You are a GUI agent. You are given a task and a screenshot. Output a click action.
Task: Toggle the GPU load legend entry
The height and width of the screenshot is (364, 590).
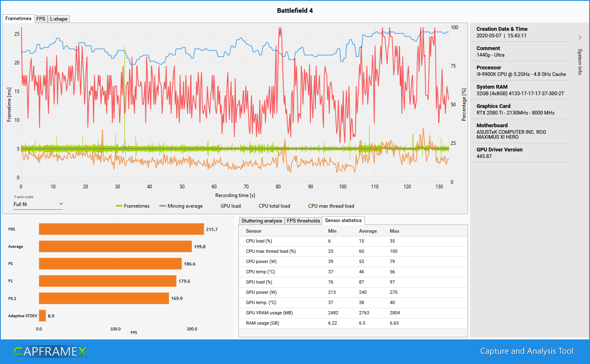click(230, 206)
